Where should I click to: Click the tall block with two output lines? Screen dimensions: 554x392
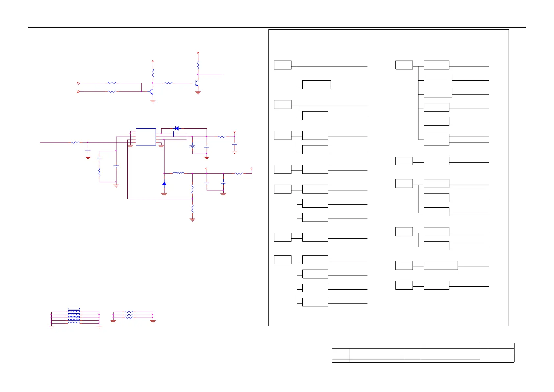click(436, 140)
